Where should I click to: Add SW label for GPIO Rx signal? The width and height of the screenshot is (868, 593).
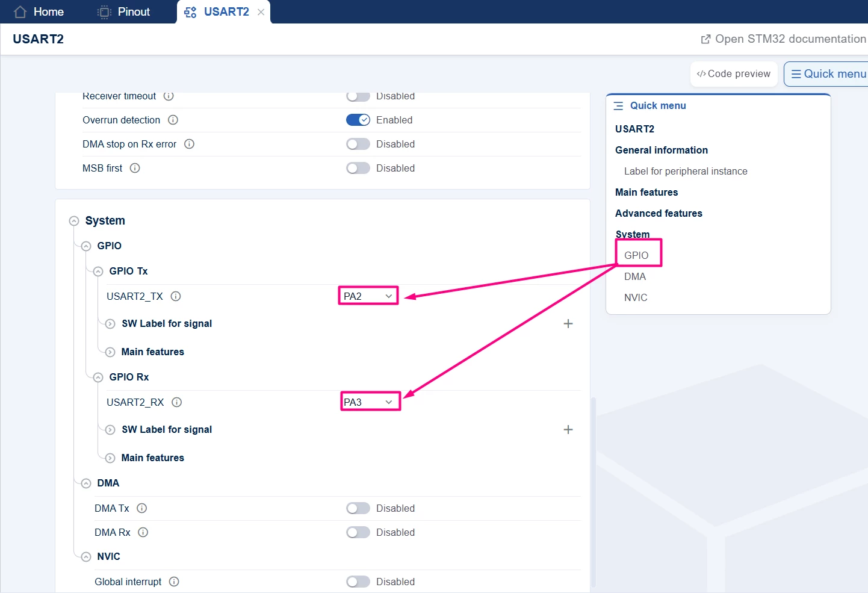(x=568, y=430)
